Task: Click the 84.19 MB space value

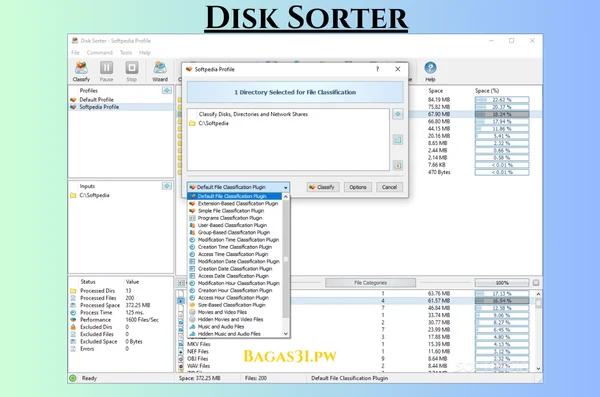Action: tap(439, 100)
